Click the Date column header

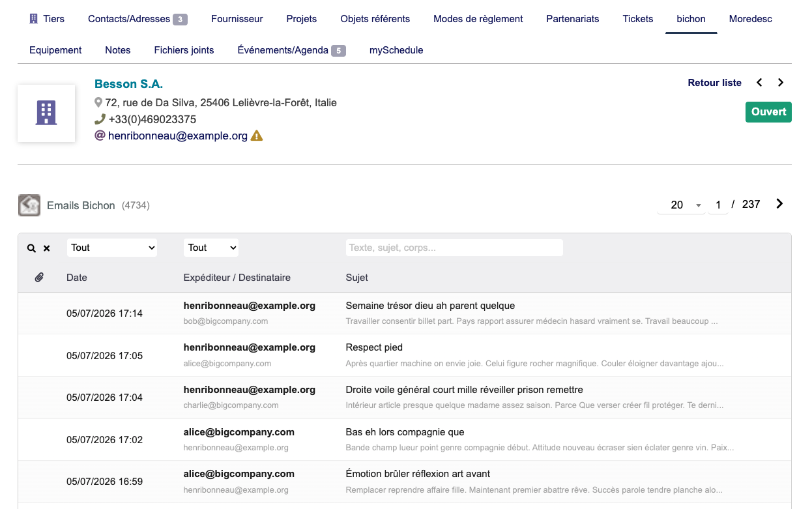pyautogui.click(x=77, y=278)
